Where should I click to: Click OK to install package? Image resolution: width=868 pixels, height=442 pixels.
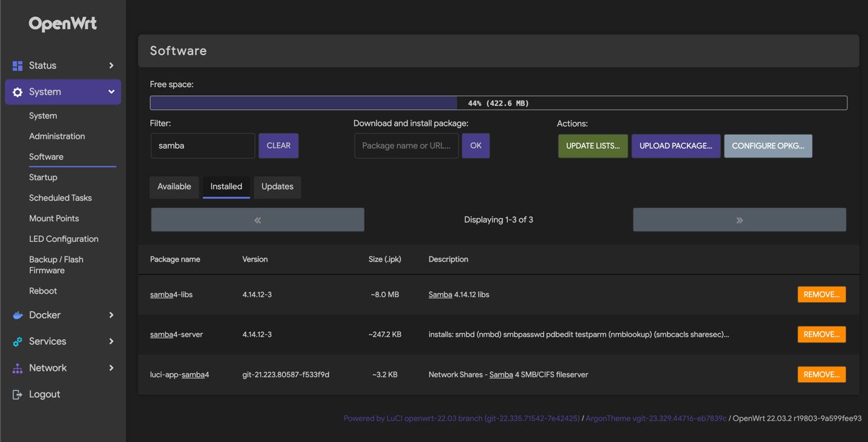[476, 146]
